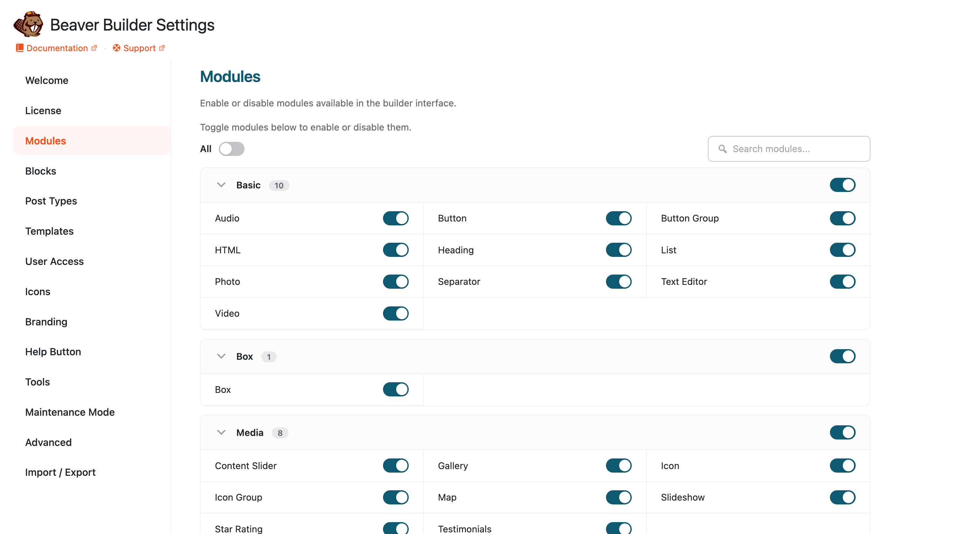Click the Basic group count badge 10
980x534 pixels.
[x=279, y=186]
